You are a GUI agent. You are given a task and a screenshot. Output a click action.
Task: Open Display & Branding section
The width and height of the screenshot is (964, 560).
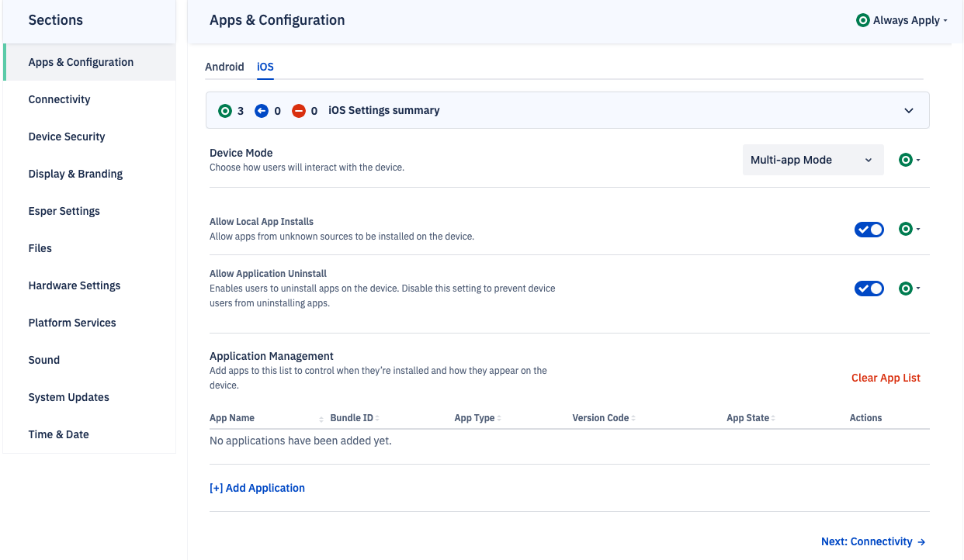click(90, 174)
